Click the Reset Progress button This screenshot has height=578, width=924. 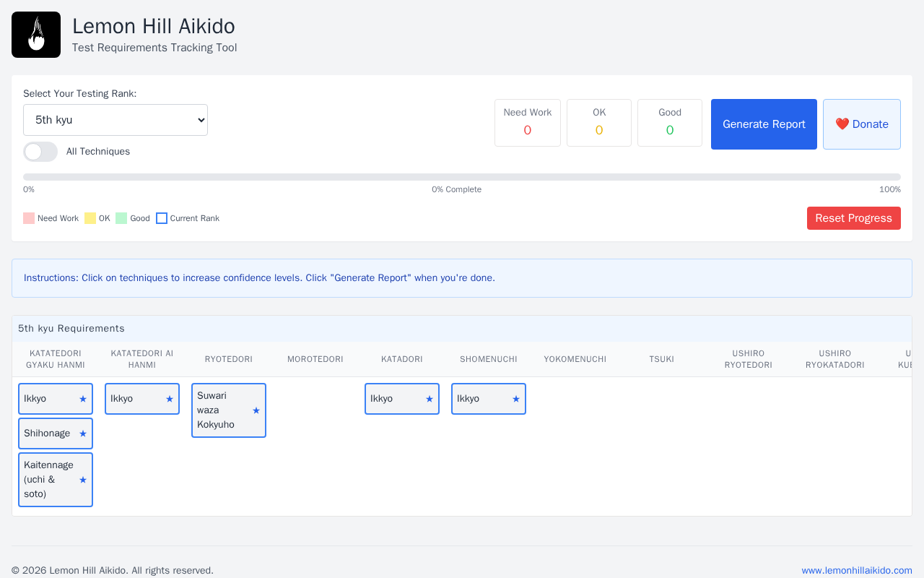pos(854,218)
